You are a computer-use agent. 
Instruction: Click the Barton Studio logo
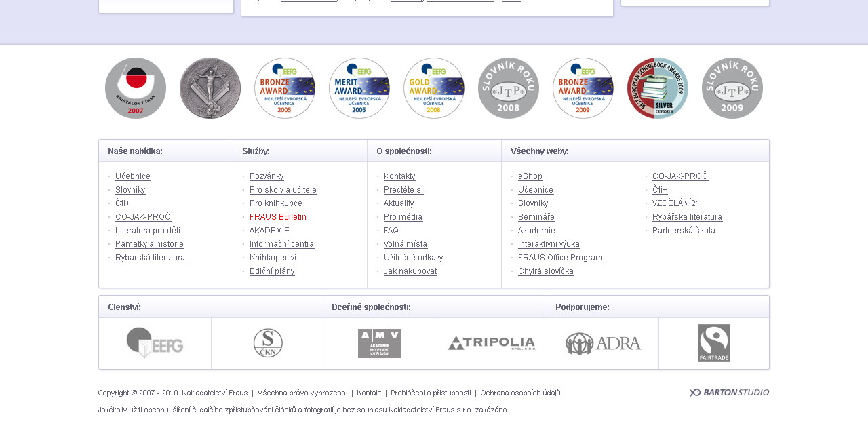point(729,392)
